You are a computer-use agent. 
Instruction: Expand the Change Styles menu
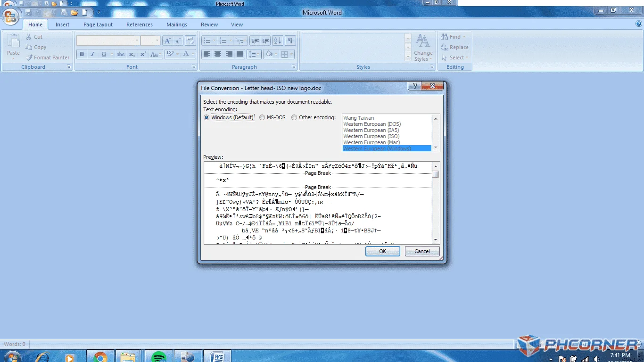tap(423, 47)
